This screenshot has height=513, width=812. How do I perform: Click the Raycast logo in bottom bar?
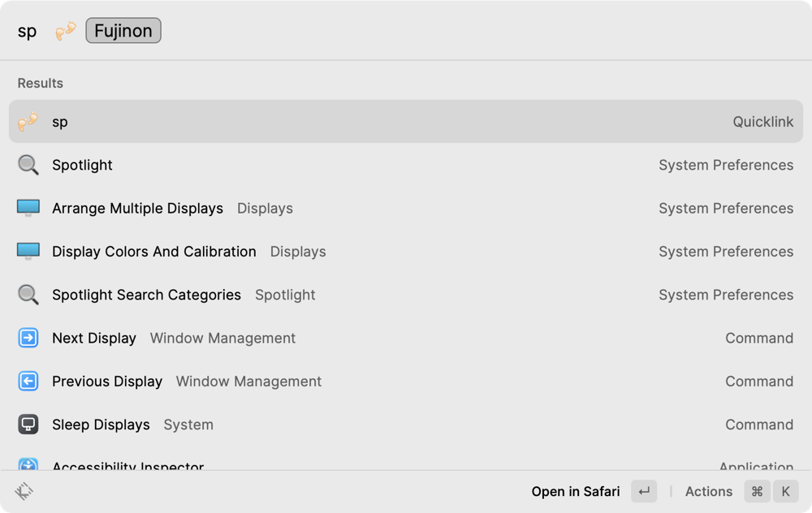tap(24, 491)
